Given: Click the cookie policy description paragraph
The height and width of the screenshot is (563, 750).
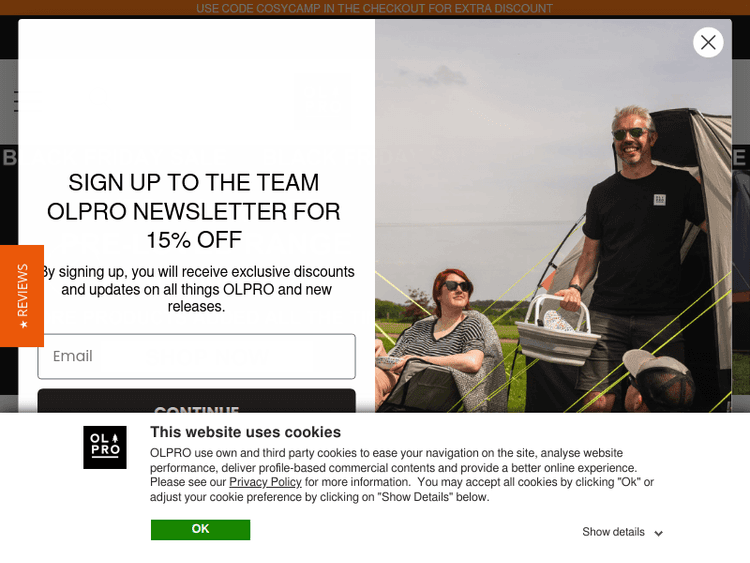Looking at the screenshot, I should pyautogui.click(x=402, y=475).
